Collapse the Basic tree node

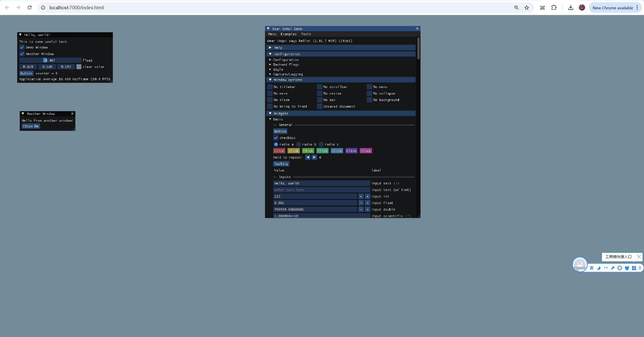coord(270,119)
